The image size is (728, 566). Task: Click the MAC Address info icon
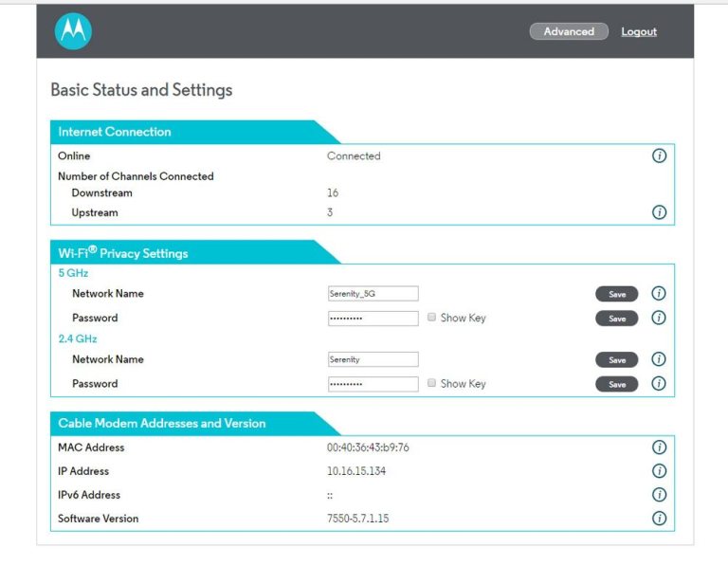[659, 447]
